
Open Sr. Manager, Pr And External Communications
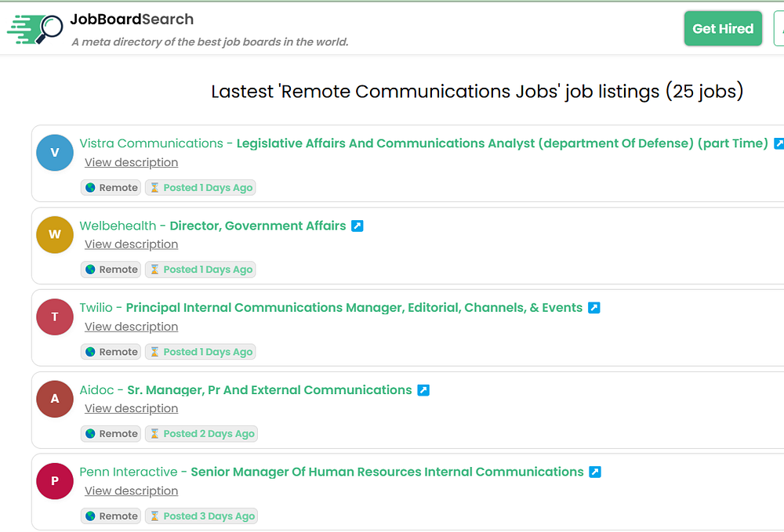[x=269, y=390]
